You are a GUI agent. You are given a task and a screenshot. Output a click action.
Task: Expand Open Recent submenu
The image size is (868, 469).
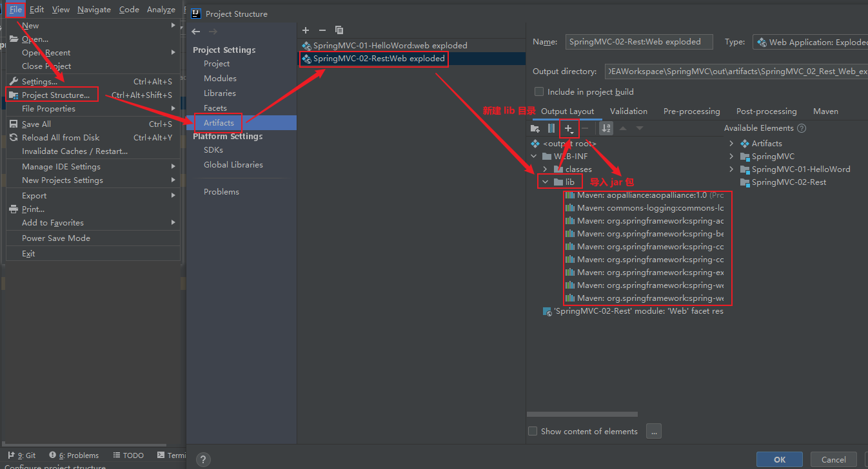click(x=93, y=52)
